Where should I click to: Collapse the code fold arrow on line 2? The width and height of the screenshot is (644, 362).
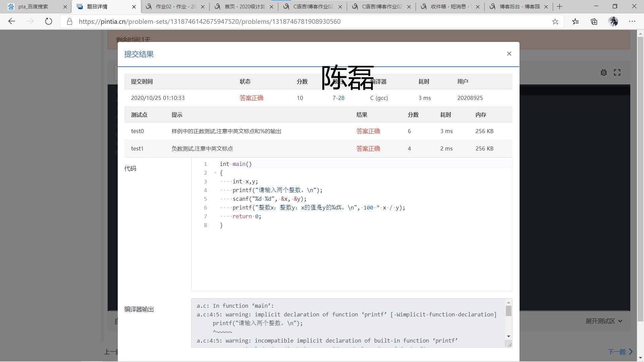[x=215, y=173]
